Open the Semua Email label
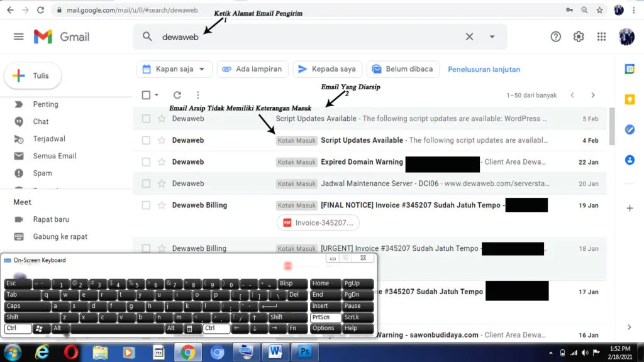This screenshot has width=644, height=362. 55,156
